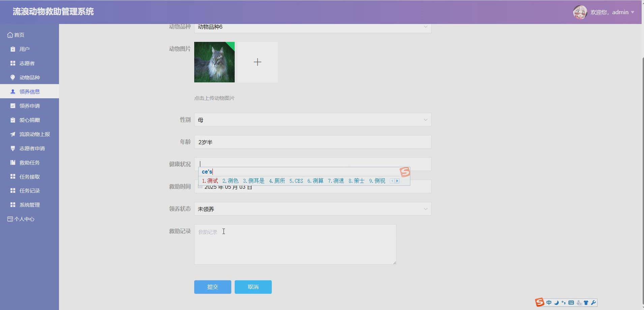This screenshot has width=644, height=310.
Task: Select the 个人中心 panel icon
Action: pos(9,219)
